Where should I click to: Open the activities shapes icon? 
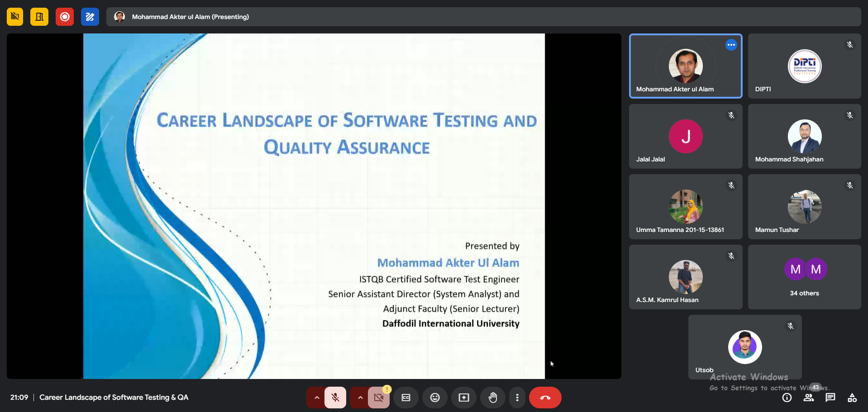[852, 398]
